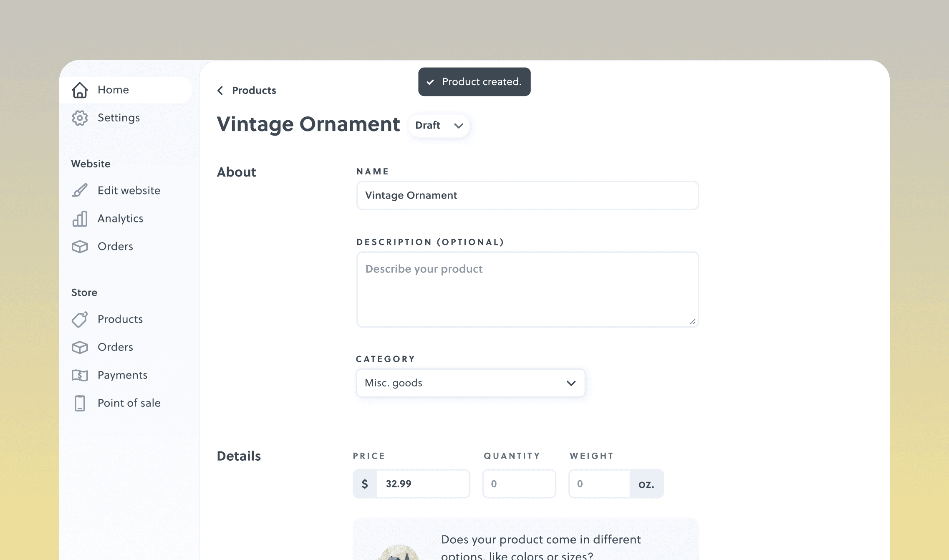Click the Point of sale phone icon

80,403
